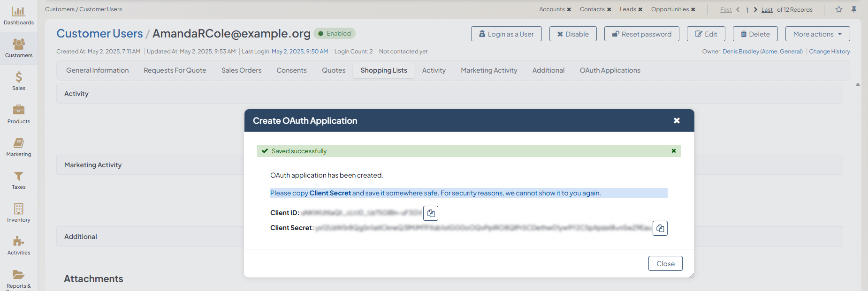Copy the Client Secret value

coord(660,228)
